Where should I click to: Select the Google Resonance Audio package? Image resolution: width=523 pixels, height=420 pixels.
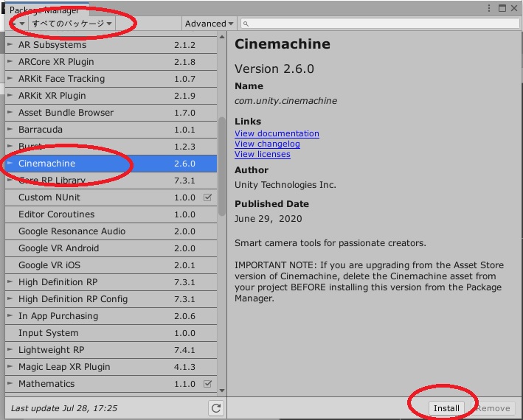click(111, 231)
